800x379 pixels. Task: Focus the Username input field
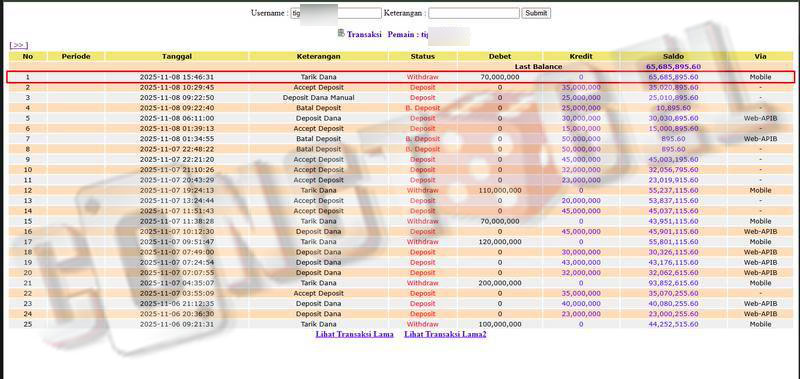[x=336, y=13]
